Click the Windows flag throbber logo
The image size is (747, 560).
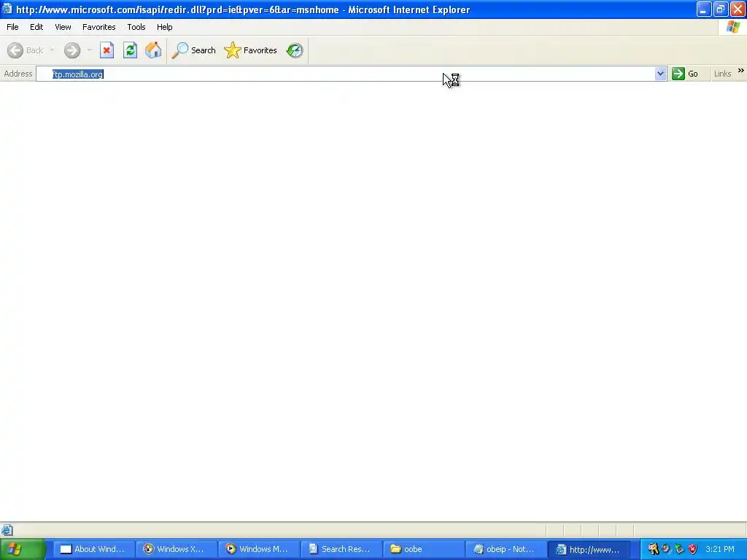[732, 27]
